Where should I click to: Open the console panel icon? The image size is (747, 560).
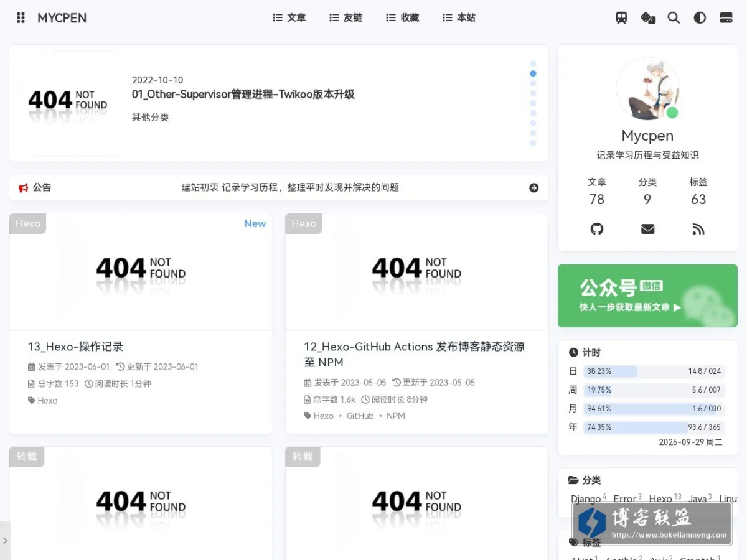click(726, 18)
